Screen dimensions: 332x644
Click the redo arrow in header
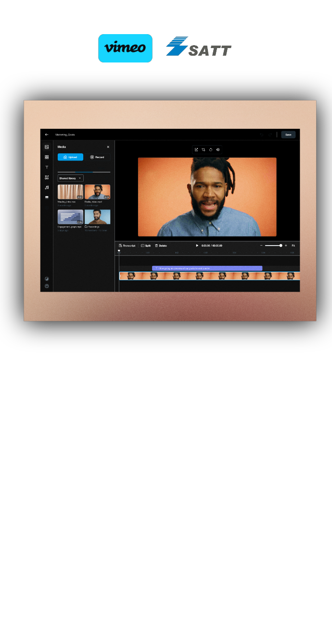tap(270, 135)
